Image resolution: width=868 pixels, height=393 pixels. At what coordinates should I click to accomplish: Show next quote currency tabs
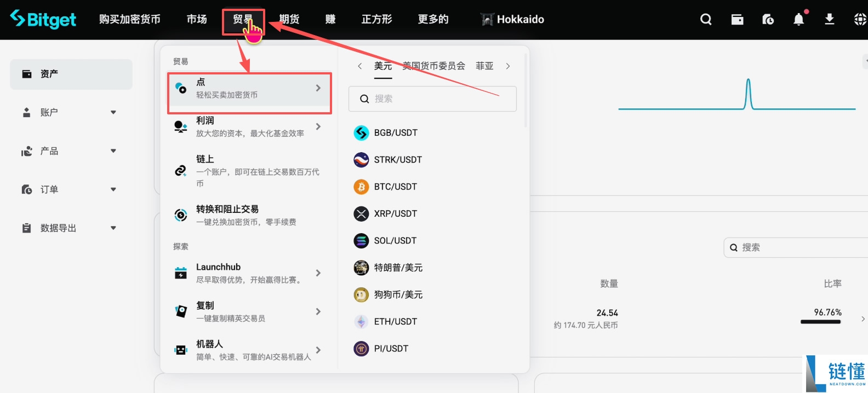click(508, 66)
